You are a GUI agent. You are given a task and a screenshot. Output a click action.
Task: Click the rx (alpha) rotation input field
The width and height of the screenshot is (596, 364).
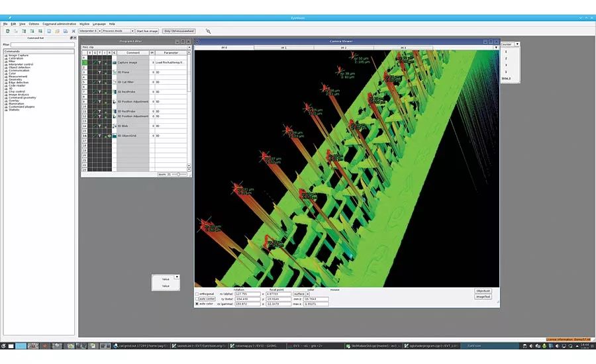(x=248, y=294)
